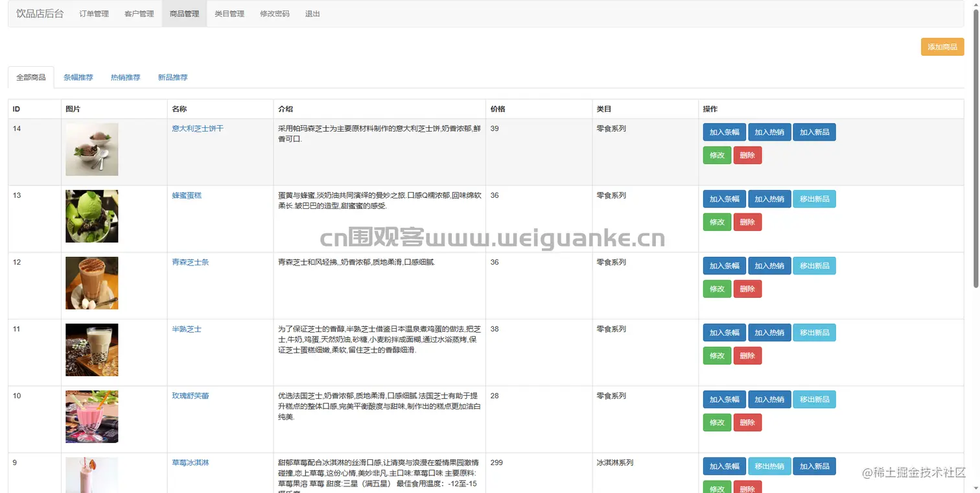
Task: Open the 半熟芝士 product link
Action: [x=187, y=329]
